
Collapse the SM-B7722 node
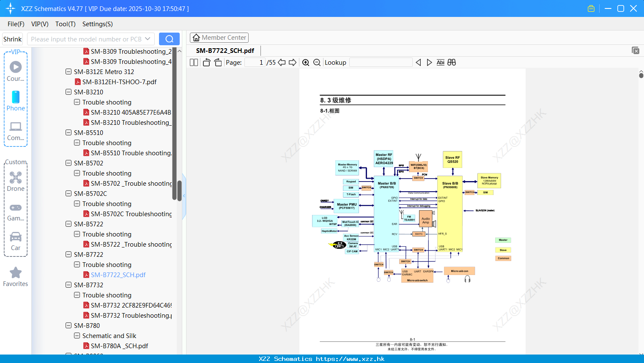tap(69, 254)
